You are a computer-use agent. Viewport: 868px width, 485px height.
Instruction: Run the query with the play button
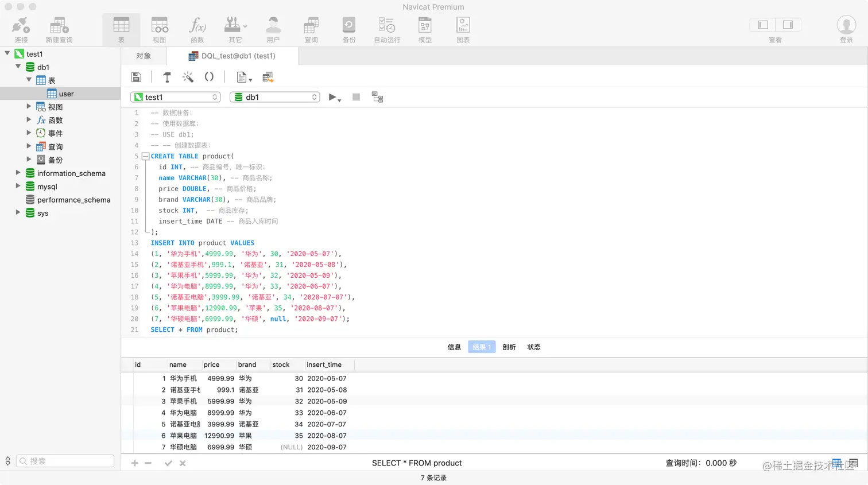point(334,98)
